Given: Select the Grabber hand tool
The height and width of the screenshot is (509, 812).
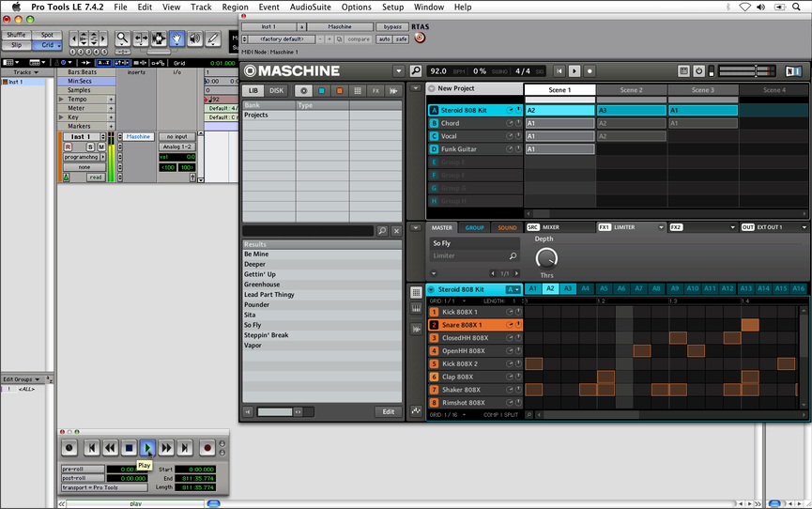Looking at the screenshot, I should pos(176,39).
